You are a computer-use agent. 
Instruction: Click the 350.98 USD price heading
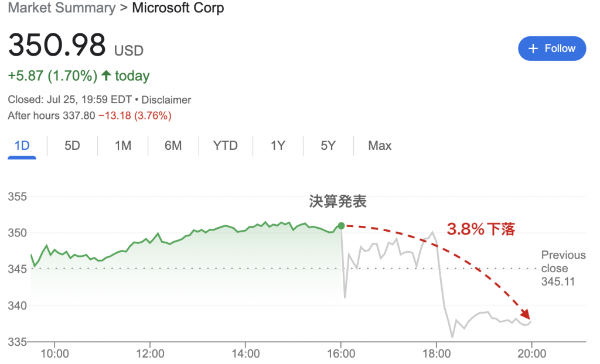(76, 45)
